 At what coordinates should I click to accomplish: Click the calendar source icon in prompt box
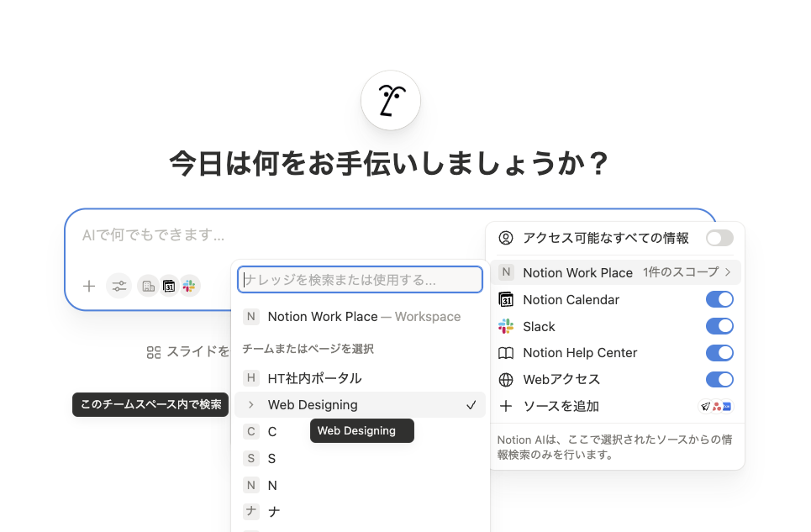pyautogui.click(x=169, y=286)
